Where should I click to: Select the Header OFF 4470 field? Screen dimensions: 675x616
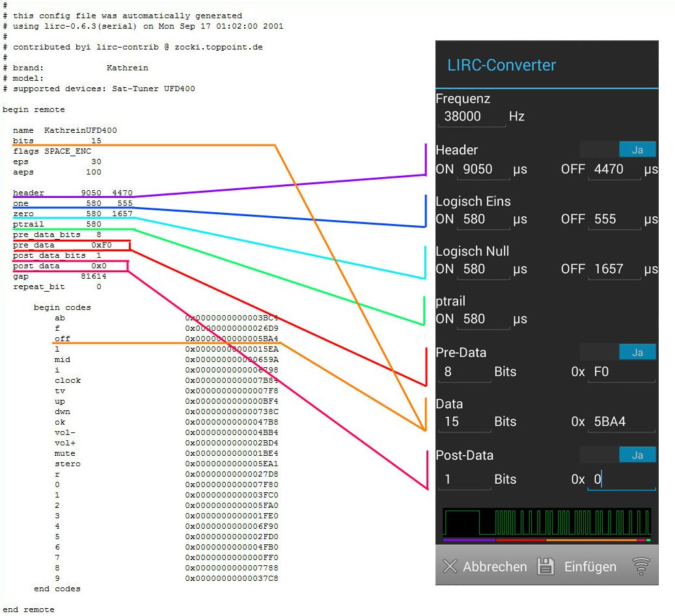(x=614, y=169)
